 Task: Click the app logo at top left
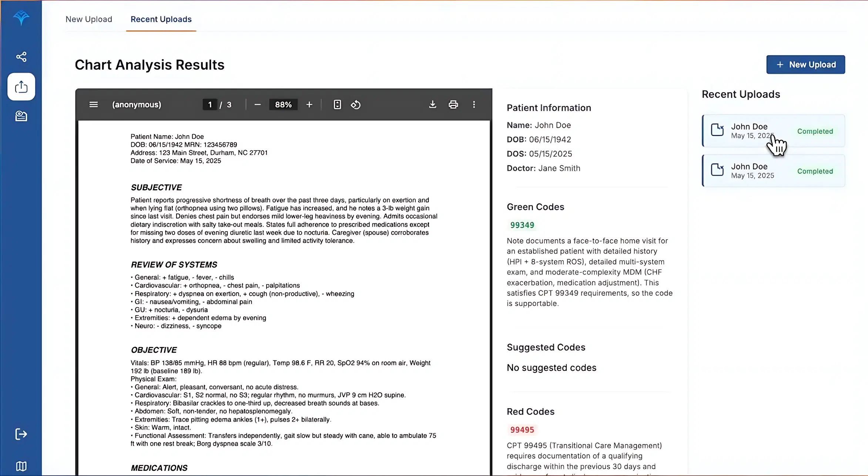click(21, 17)
